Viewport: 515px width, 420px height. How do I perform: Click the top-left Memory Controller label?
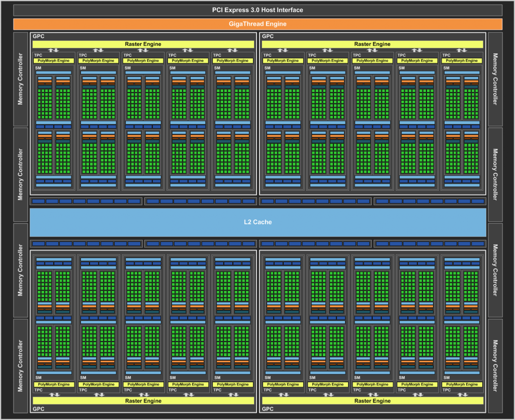(x=21, y=78)
